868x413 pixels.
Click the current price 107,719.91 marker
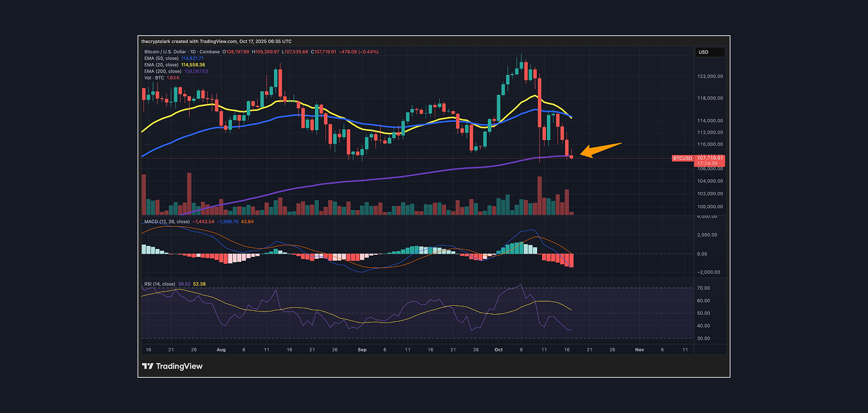tap(710, 158)
